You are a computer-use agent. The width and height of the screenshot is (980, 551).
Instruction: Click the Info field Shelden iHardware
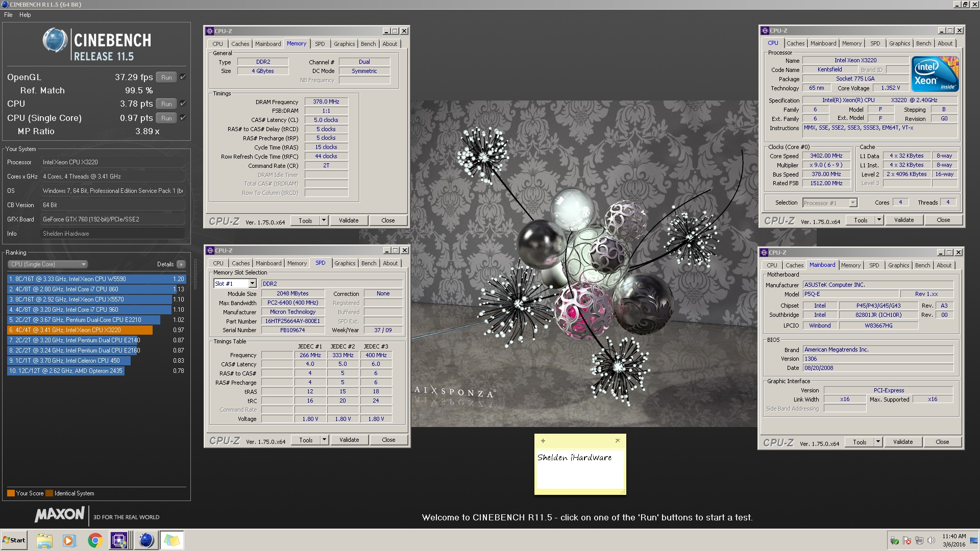click(x=112, y=234)
